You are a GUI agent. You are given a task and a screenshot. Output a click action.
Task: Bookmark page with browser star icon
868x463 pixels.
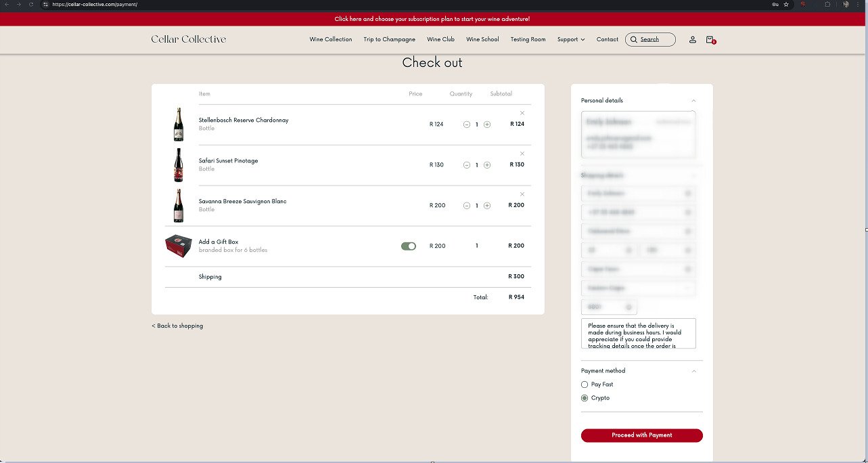(x=786, y=4)
